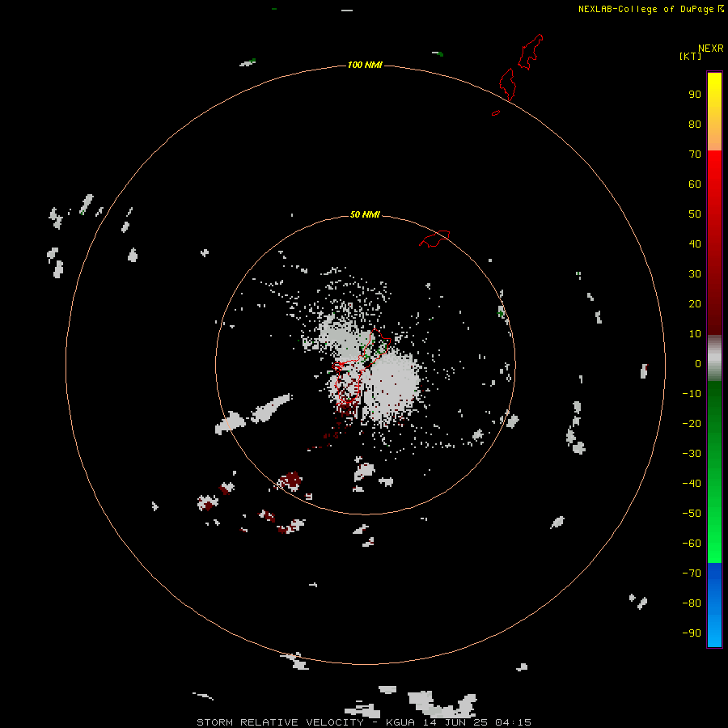Click the blue band of the color bar
Screen dimensions: 728x728
(714, 605)
